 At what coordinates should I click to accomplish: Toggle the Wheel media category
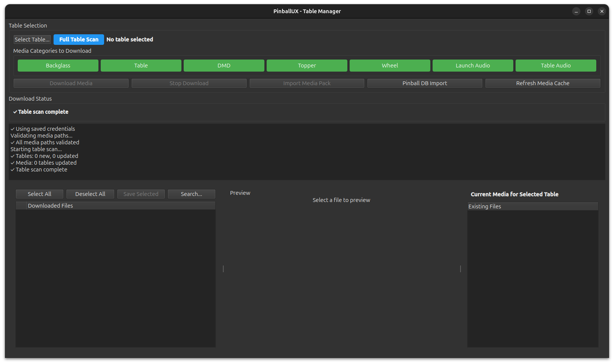[390, 66]
